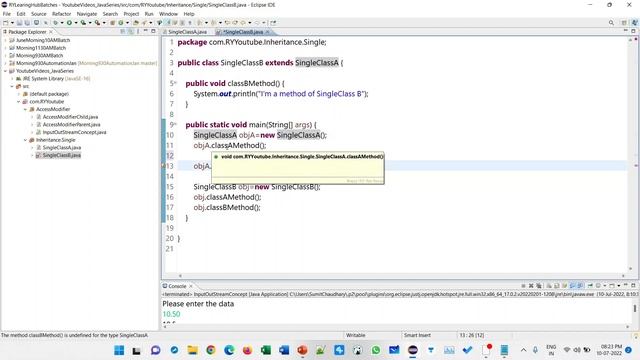The height and width of the screenshot is (360, 640).
Task: Collapse the Inheritance.Single package
Action: coord(25,140)
